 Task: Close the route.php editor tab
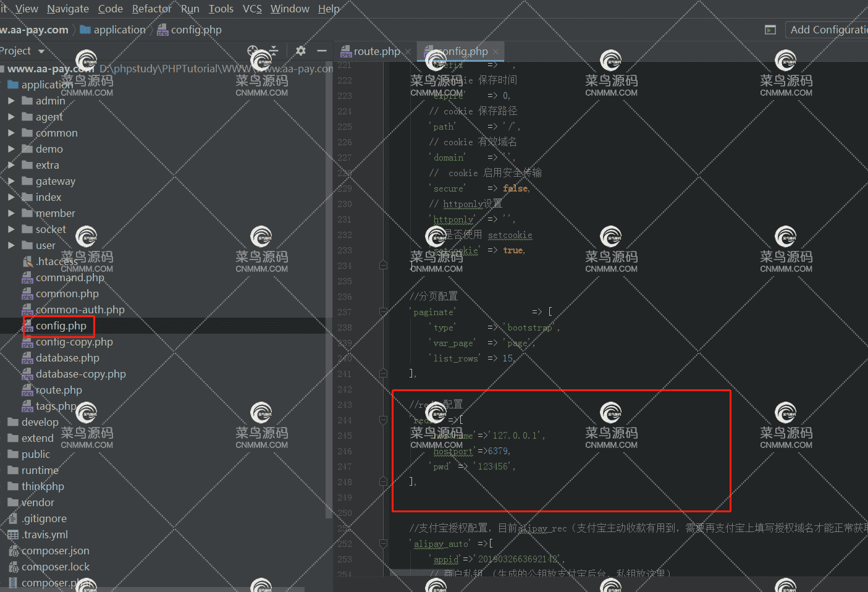click(x=407, y=52)
